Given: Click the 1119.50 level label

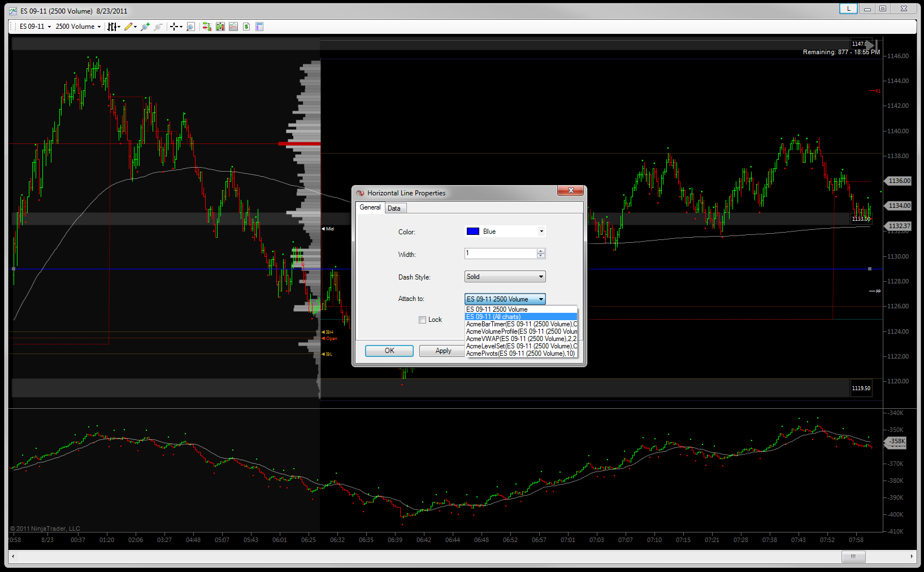Looking at the screenshot, I should click(861, 388).
